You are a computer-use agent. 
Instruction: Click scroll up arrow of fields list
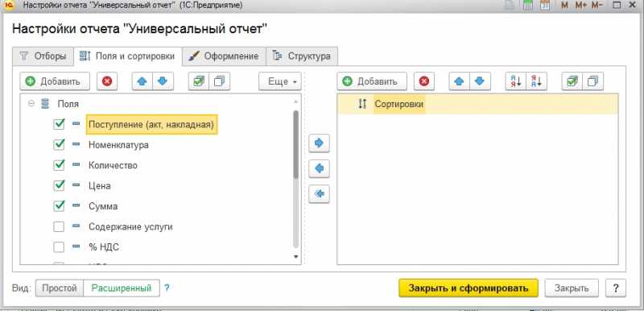[295, 101]
